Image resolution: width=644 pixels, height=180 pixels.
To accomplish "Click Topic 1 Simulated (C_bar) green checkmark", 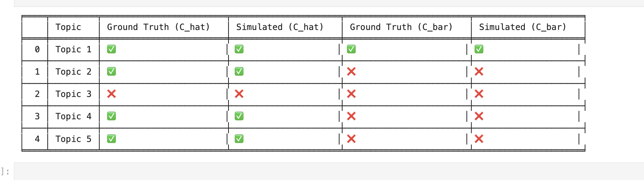I will coord(479,49).
